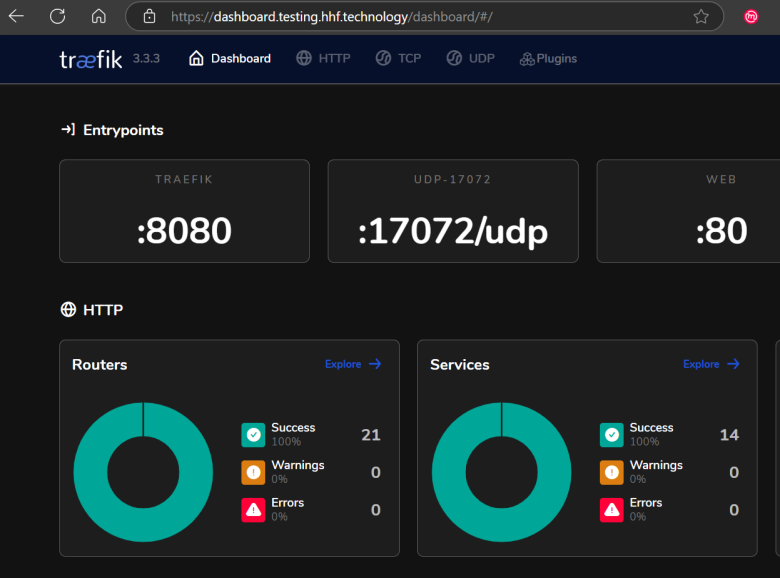
Task: Click the Routers success count 21
Action: [371, 435]
